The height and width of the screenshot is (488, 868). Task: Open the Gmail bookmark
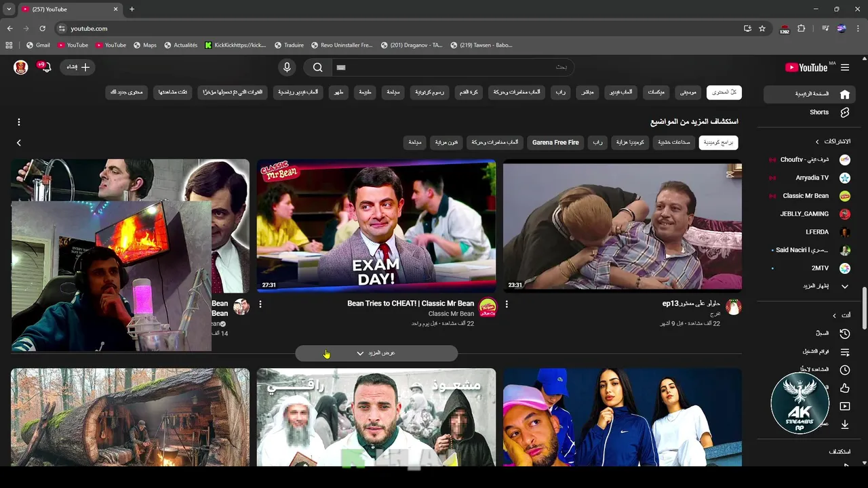[x=38, y=45]
